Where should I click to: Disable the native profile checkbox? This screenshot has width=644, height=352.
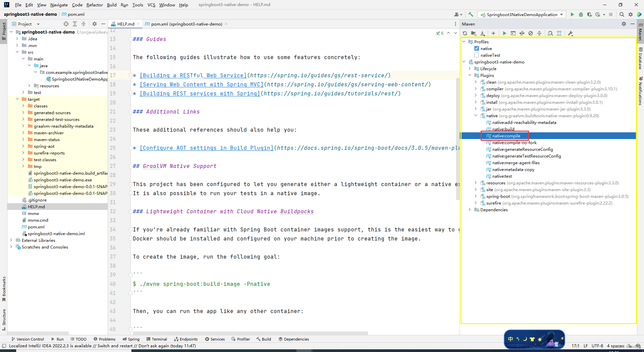tap(477, 48)
